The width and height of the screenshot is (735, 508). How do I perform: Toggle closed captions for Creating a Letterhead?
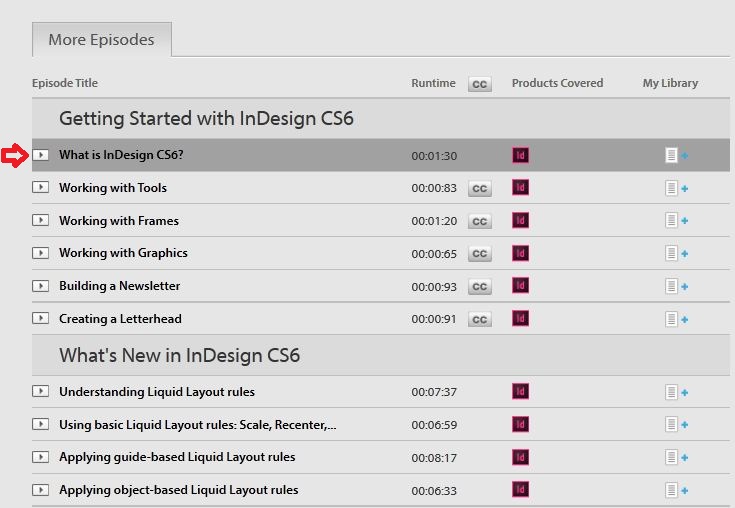pyautogui.click(x=480, y=320)
